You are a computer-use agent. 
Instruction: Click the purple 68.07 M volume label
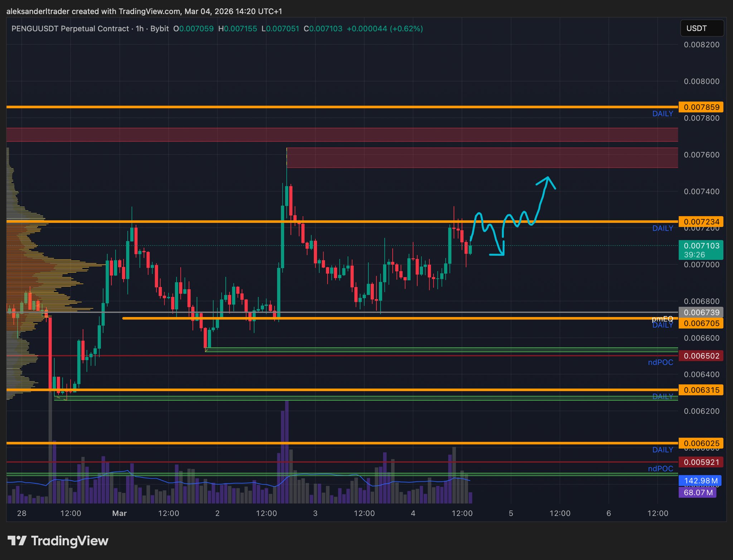pyautogui.click(x=698, y=493)
